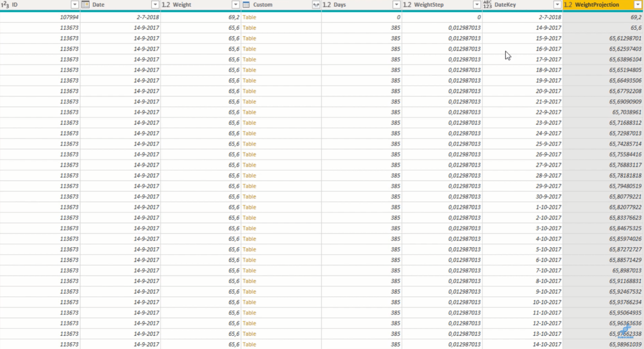Select the WeightStep column header name
Viewport: 644px width, 349px height.
click(429, 5)
